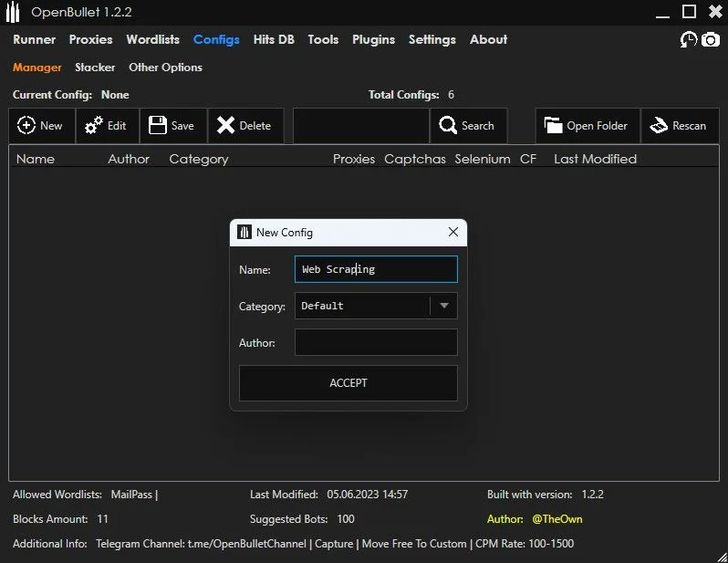Click the New config plus icon

26,125
